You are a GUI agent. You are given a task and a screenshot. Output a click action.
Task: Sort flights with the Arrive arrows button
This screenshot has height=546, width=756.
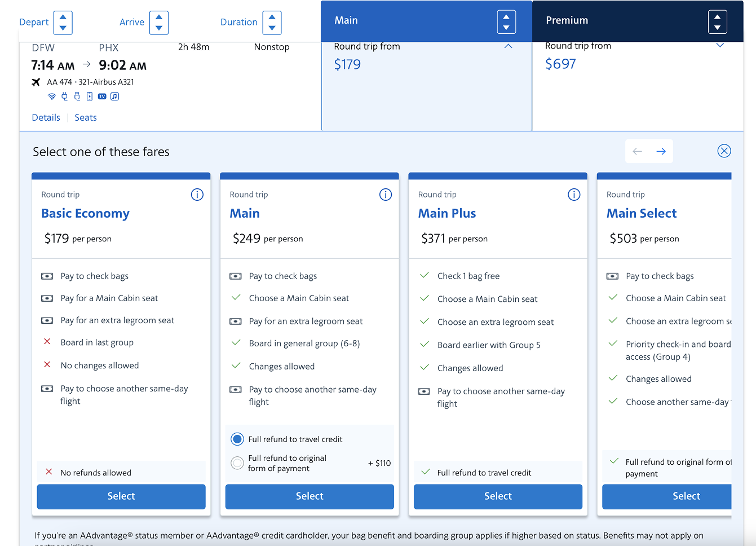tap(159, 23)
